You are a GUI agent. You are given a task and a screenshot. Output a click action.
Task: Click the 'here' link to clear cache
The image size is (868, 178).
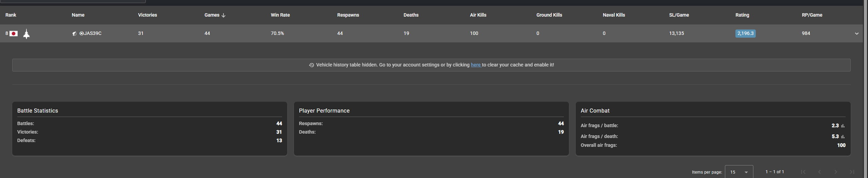click(x=475, y=65)
